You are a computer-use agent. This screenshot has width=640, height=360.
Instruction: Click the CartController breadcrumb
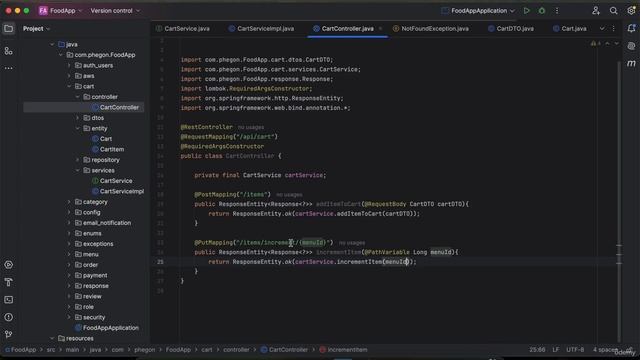pos(284,350)
